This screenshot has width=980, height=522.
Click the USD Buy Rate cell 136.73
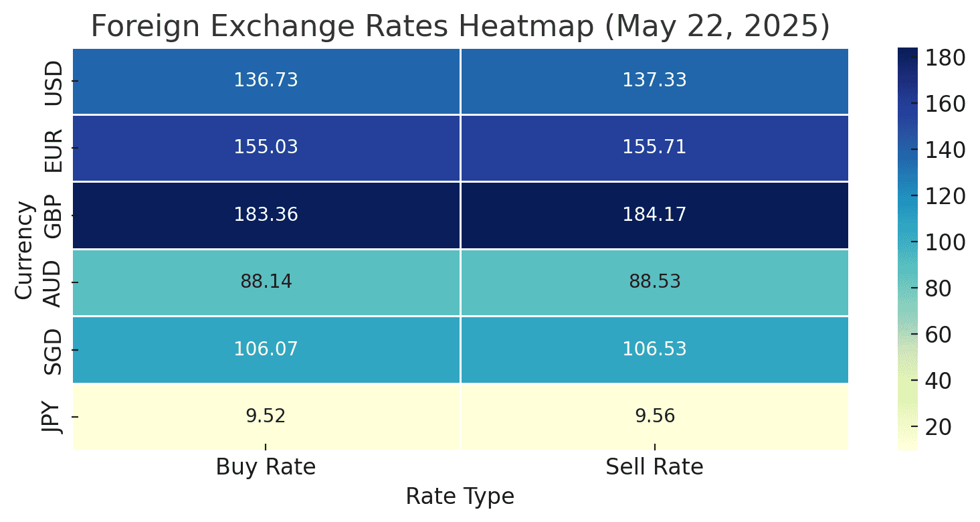click(x=266, y=80)
